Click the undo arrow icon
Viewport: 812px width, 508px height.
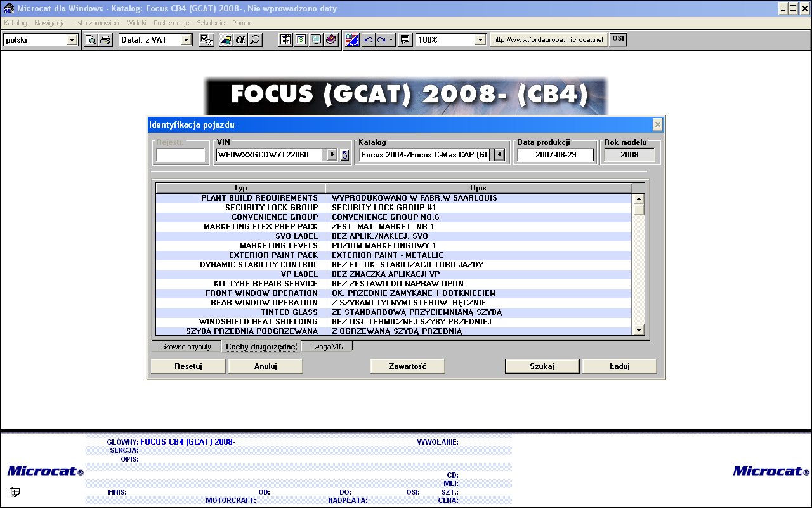(368, 40)
